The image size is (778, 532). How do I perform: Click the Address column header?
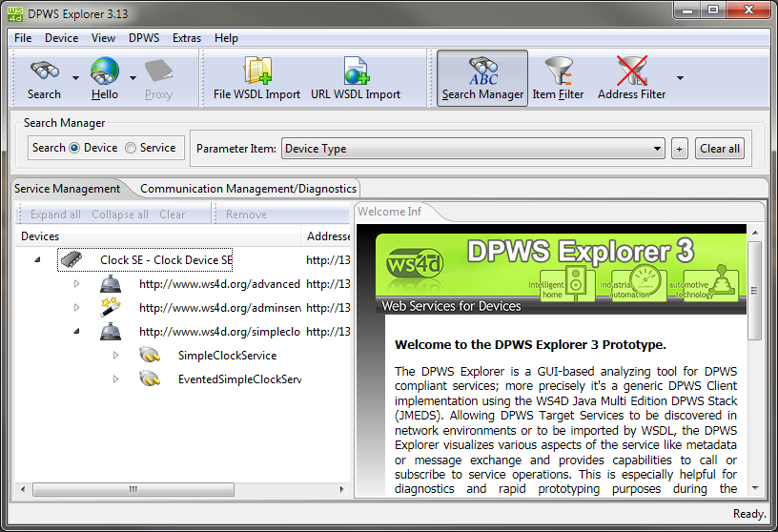click(326, 236)
